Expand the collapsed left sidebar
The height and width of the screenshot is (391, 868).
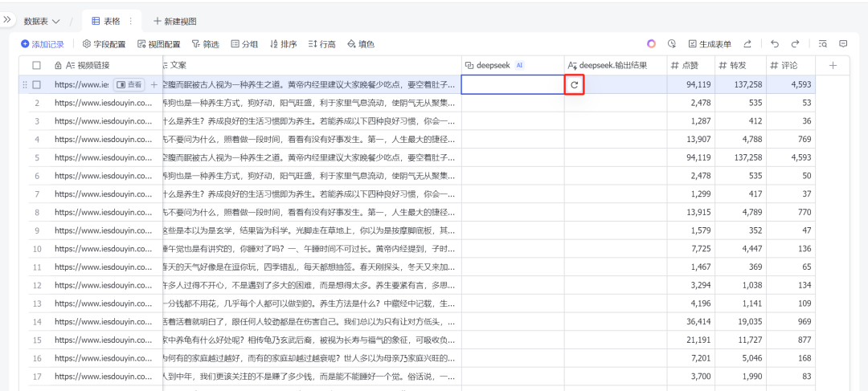7,19
